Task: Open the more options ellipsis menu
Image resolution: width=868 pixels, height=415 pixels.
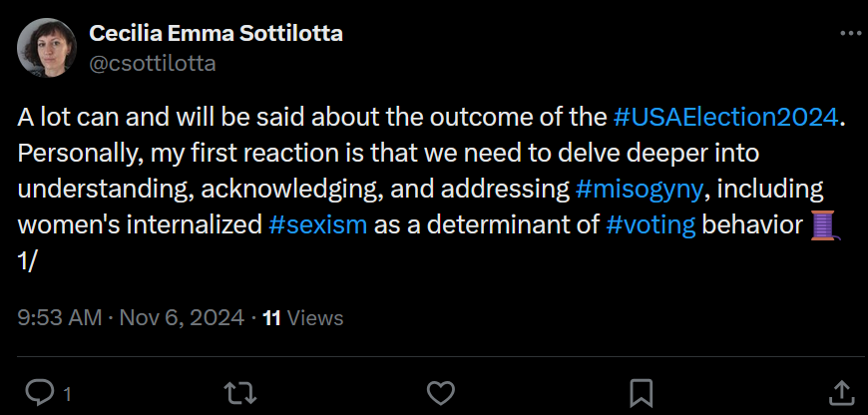Action: coord(850,33)
